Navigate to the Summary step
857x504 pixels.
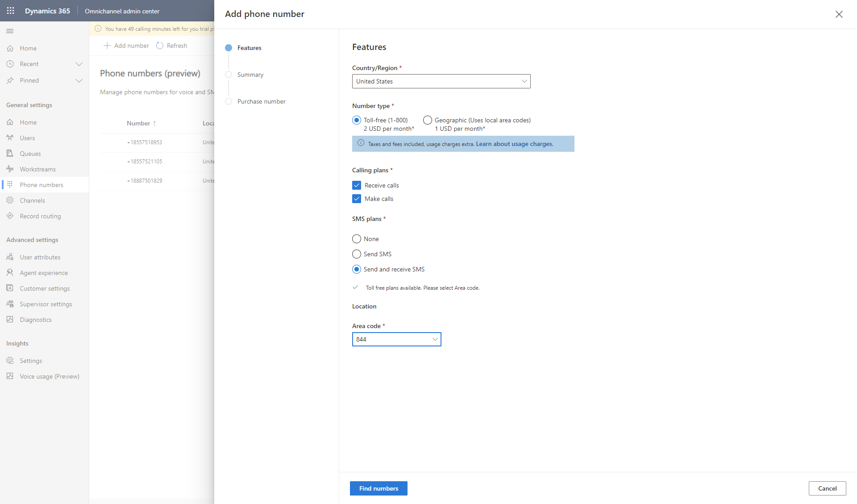[250, 75]
